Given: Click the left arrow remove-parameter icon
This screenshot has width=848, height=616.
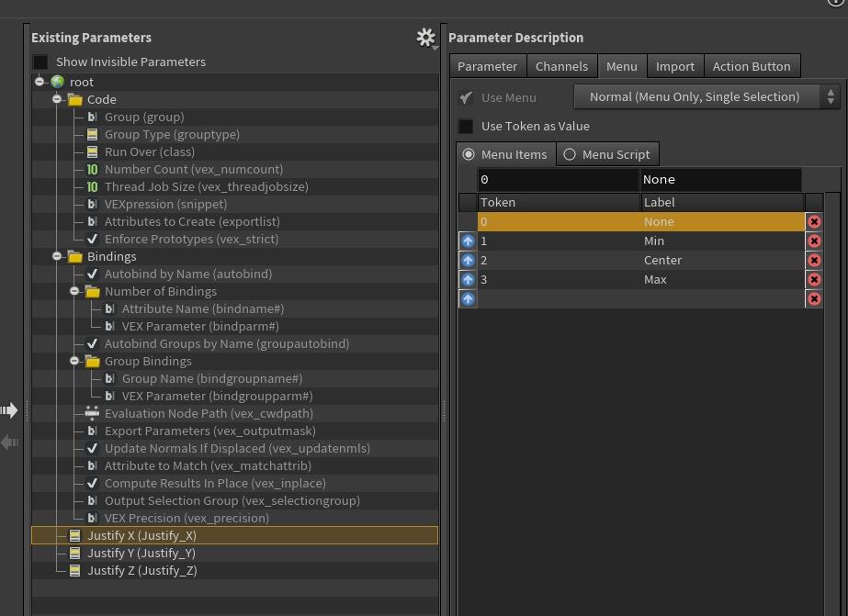Looking at the screenshot, I should 10,442.
